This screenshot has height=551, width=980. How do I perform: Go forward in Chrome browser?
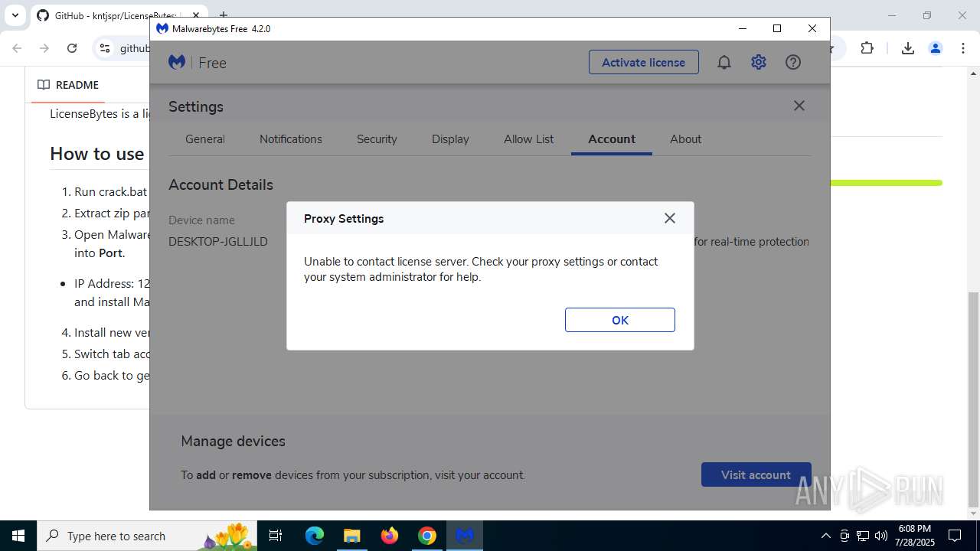pyautogui.click(x=44, y=48)
